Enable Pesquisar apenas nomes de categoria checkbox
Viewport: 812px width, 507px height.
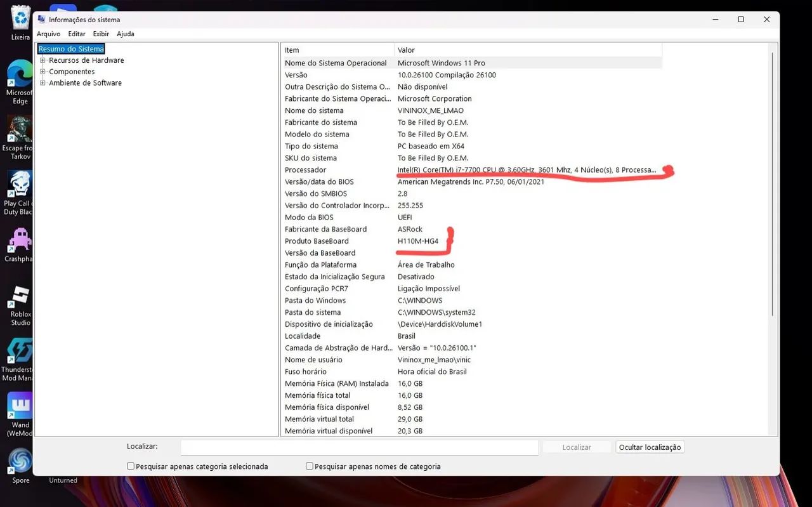pyautogui.click(x=310, y=466)
